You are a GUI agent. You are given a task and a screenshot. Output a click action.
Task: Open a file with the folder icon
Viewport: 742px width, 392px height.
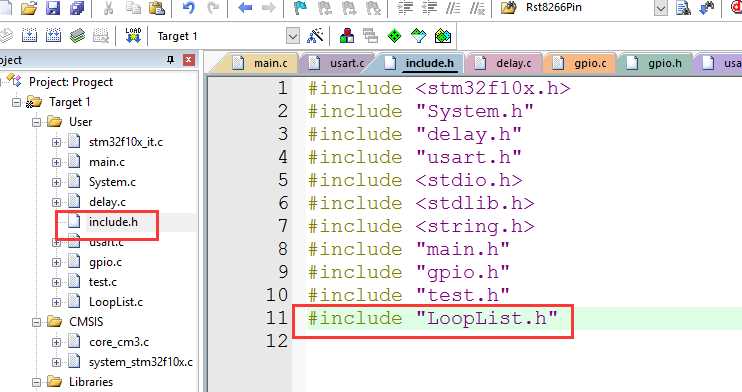click(29, 8)
